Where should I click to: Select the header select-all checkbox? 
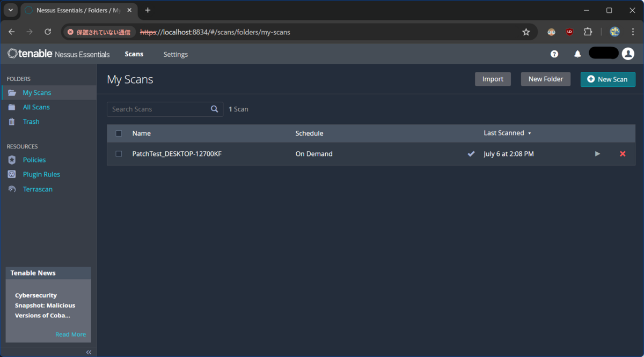119,133
